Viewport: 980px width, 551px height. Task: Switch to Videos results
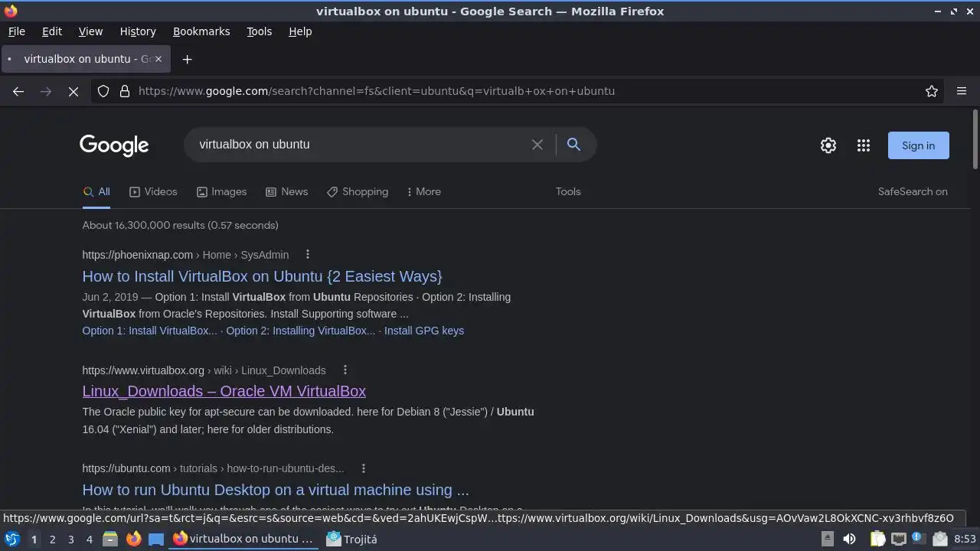[153, 191]
